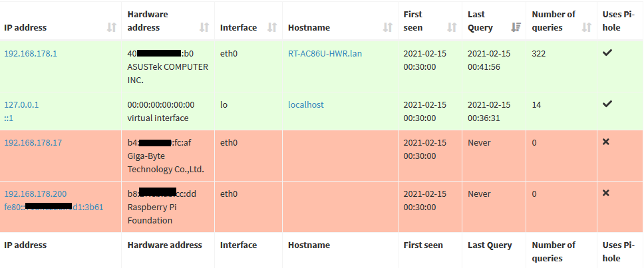Toggle Last Query descending sort icon
This screenshot has width=644, height=268.
coord(516,27)
